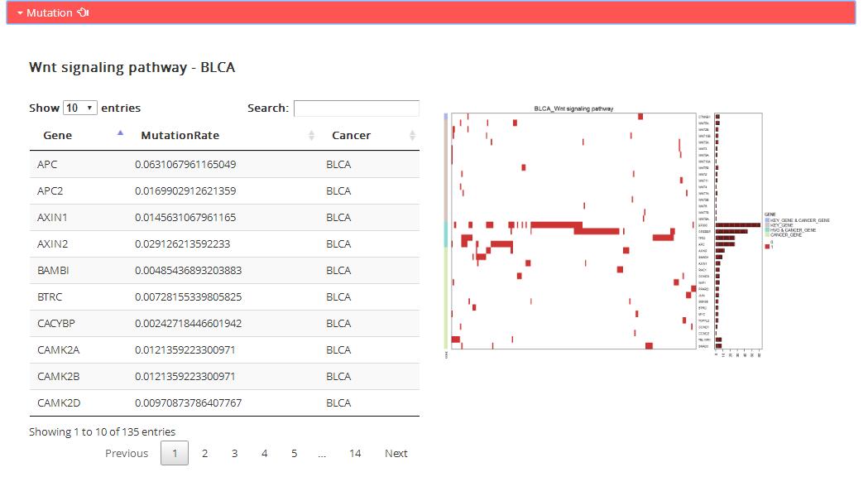The height and width of the screenshot is (477, 868).
Task: Click the hand pointer icon beside Mutation
Action: [83, 12]
